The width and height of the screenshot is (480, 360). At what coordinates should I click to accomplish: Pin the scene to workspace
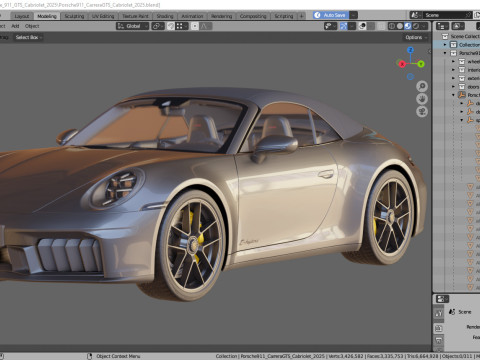469,15
